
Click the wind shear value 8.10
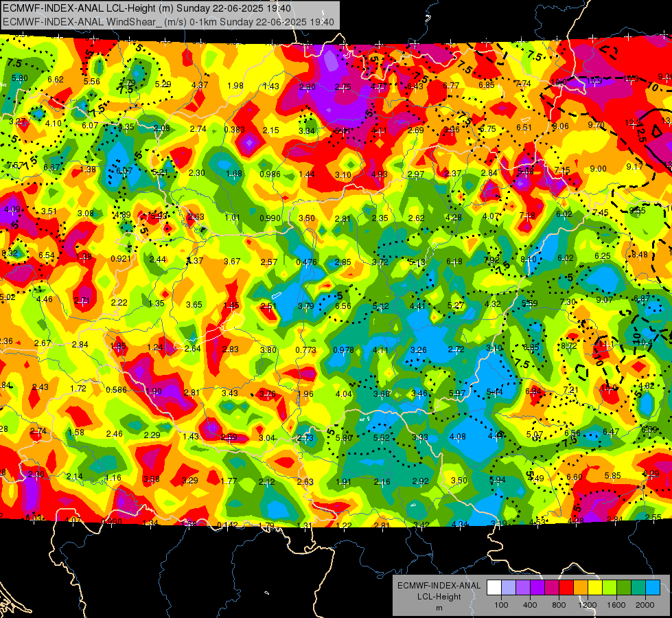529,259
